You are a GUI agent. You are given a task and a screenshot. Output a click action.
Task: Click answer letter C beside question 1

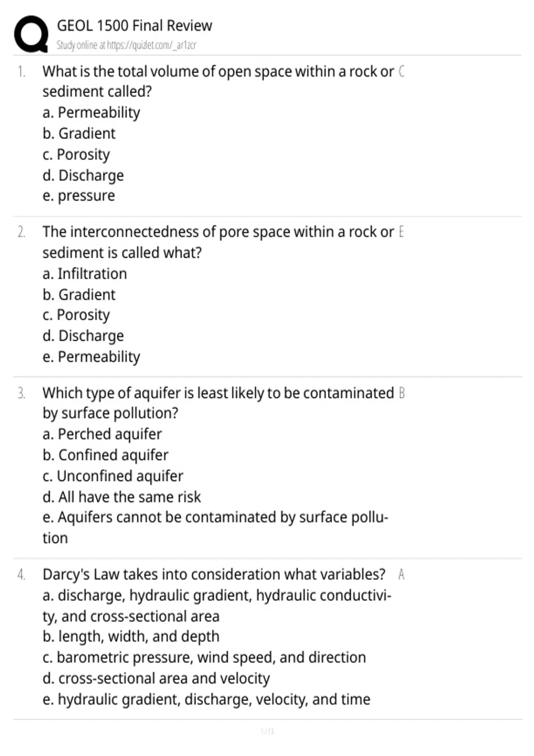401,71
